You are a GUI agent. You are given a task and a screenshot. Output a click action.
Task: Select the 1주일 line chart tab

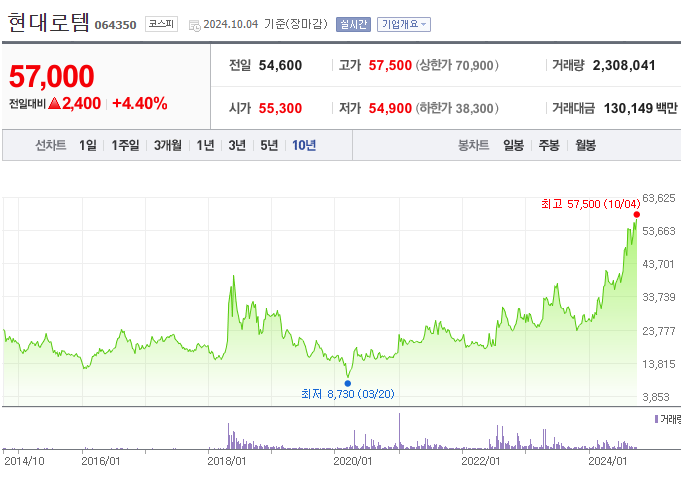click(126, 145)
